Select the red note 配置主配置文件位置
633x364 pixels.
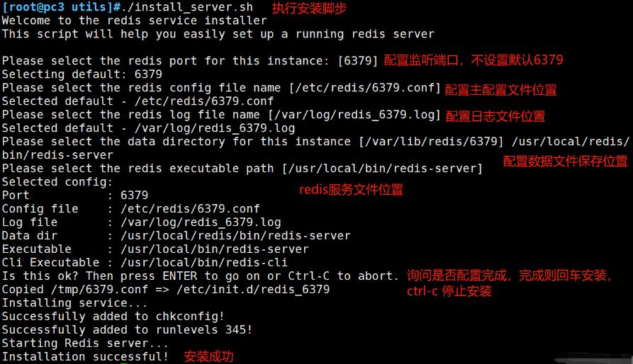point(500,90)
